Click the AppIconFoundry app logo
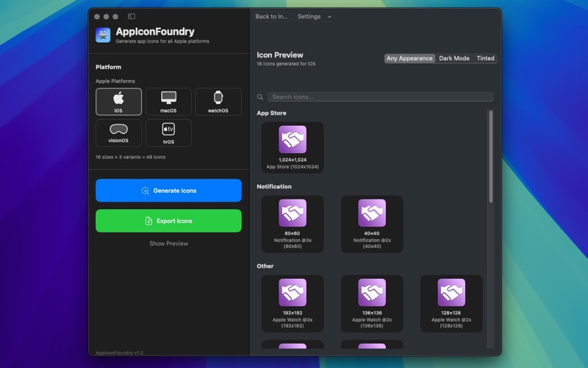Screen dimensions: 588x368 pos(103,35)
